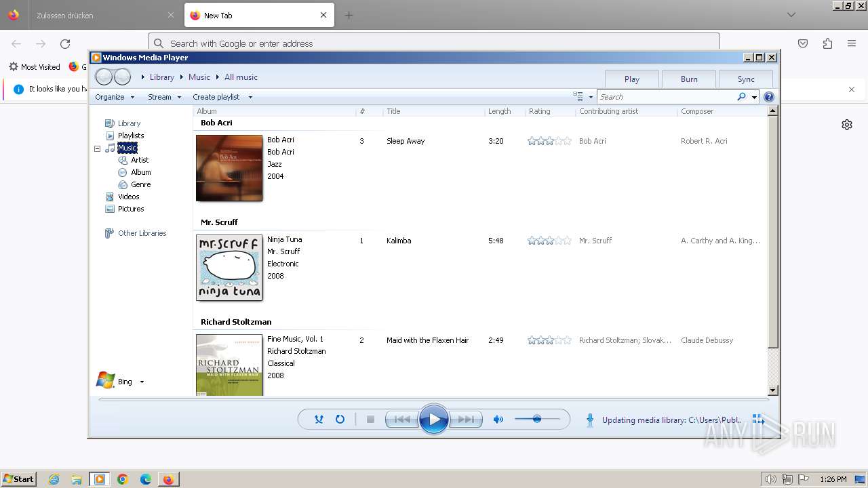Sort by Title column header
The height and width of the screenshot is (488, 868).
pyautogui.click(x=434, y=111)
